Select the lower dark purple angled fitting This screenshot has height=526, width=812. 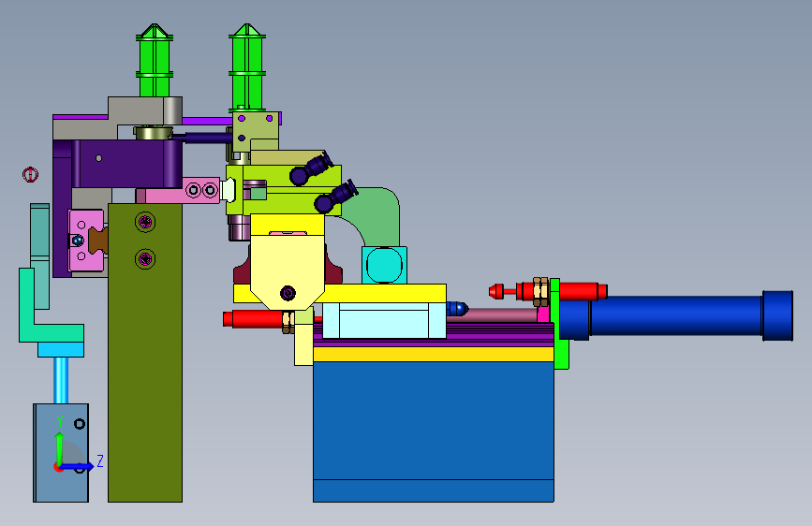[x=335, y=197]
